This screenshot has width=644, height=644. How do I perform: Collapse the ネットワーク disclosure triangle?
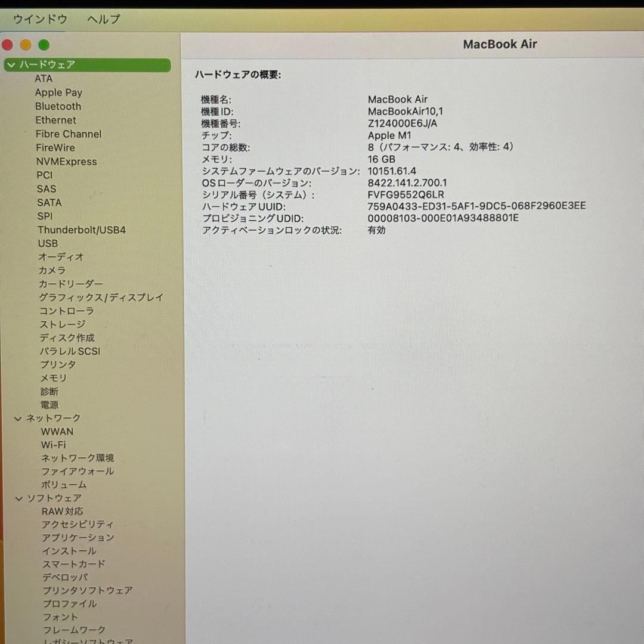point(17,418)
